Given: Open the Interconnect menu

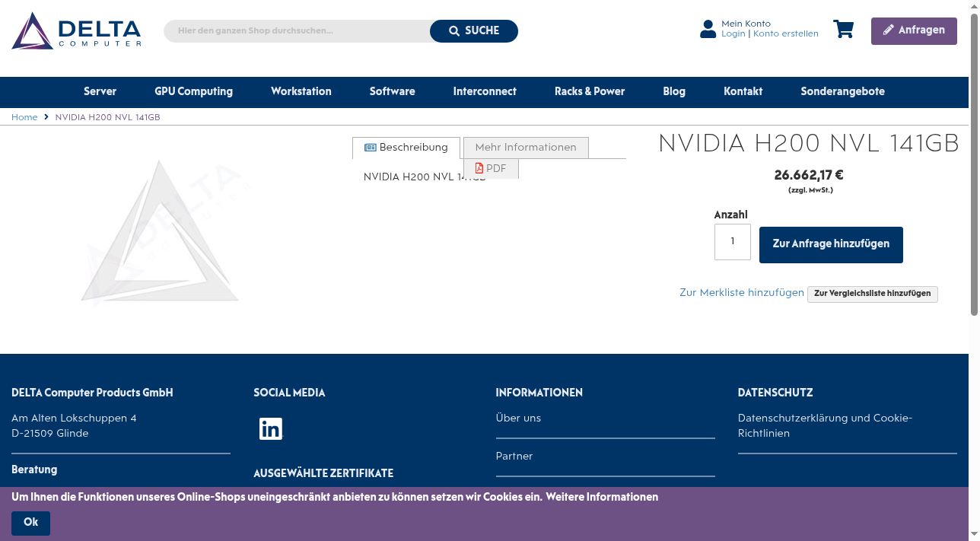Looking at the screenshot, I should (485, 92).
